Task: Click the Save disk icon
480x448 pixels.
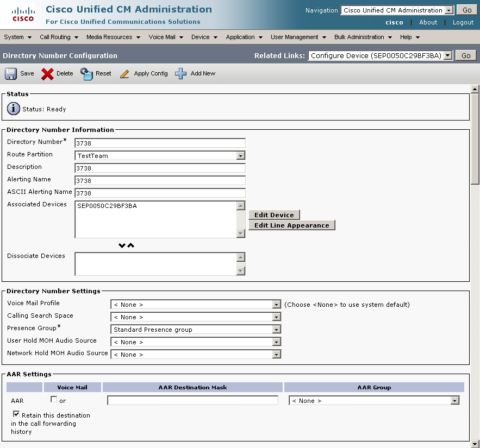Action: (11, 74)
